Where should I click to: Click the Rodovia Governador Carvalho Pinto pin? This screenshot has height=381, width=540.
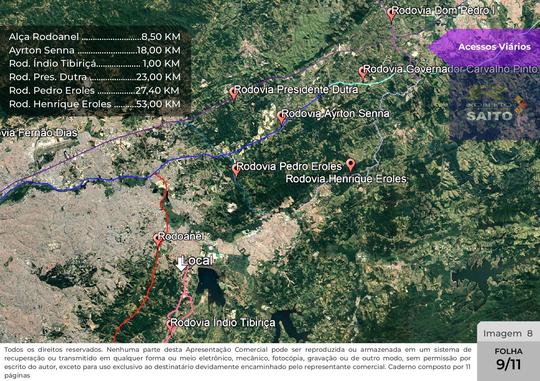coord(362,73)
